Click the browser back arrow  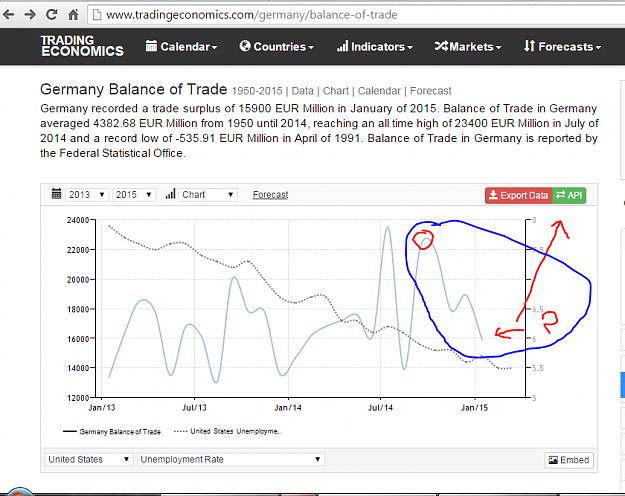pyautogui.click(x=8, y=15)
